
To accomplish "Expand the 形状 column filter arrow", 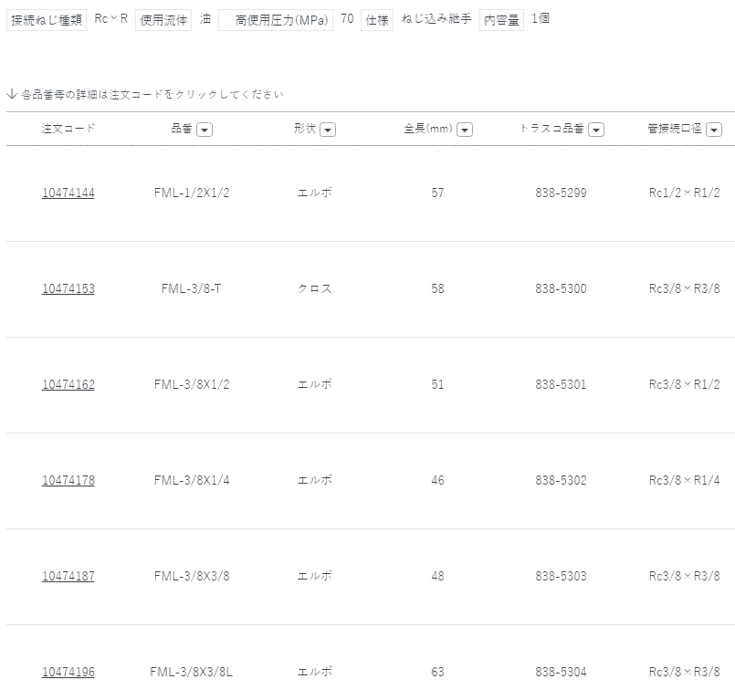I will 328,130.
